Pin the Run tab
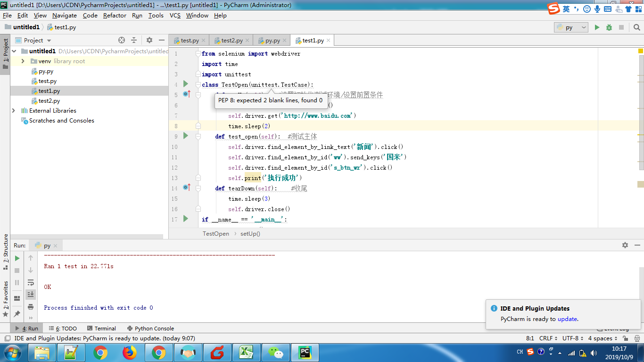Screen dimensions: 644x362 [17, 313]
